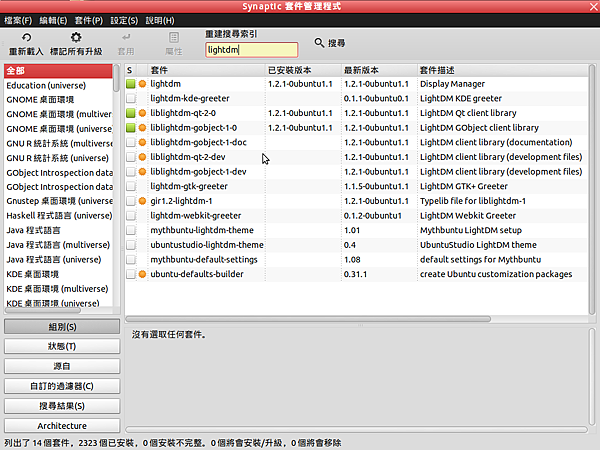Select the lightdm-webkit-greeter package name

click(x=196, y=216)
